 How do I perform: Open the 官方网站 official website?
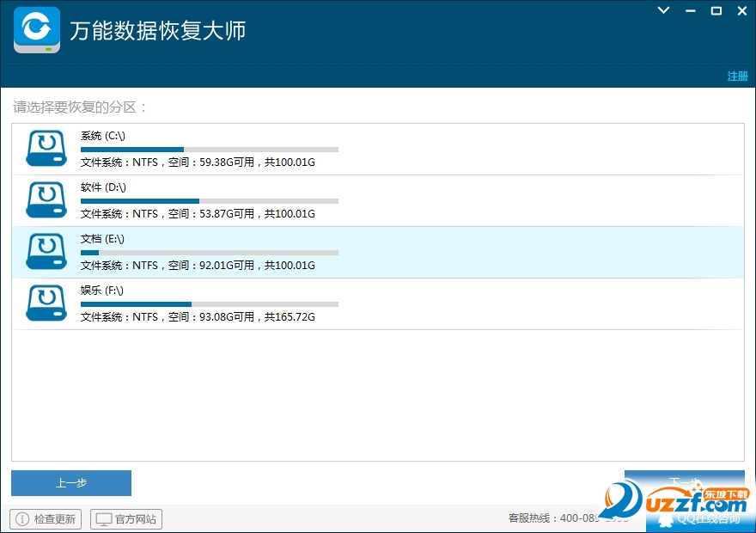(125, 518)
